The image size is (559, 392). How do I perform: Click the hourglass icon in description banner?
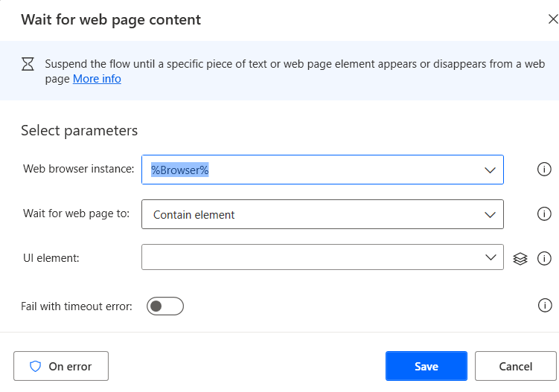click(x=28, y=64)
